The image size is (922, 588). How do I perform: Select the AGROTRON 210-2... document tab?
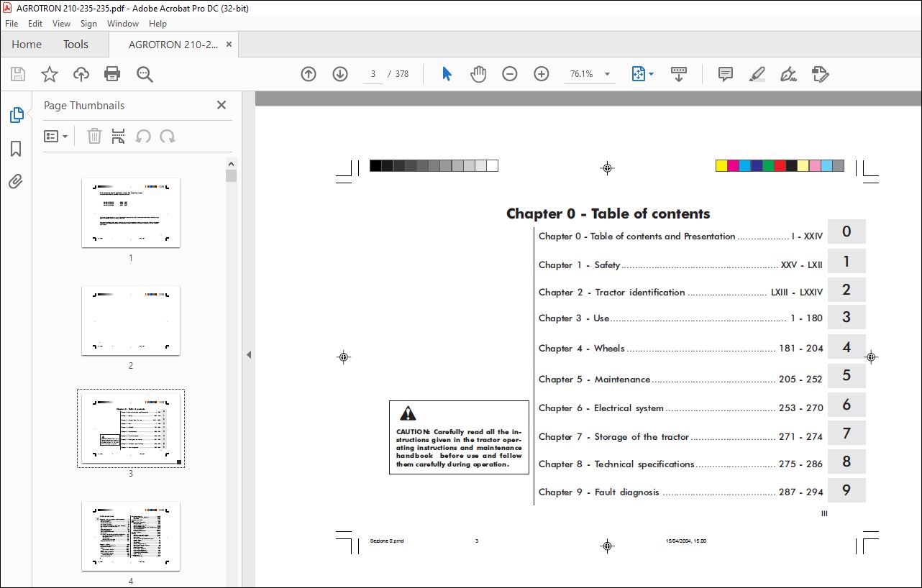pyautogui.click(x=173, y=45)
